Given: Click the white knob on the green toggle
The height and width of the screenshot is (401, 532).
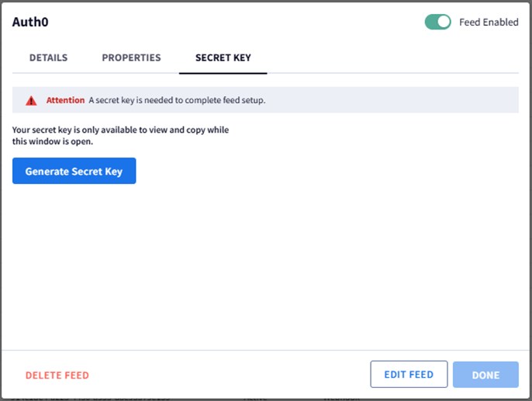Looking at the screenshot, I should [x=444, y=22].
